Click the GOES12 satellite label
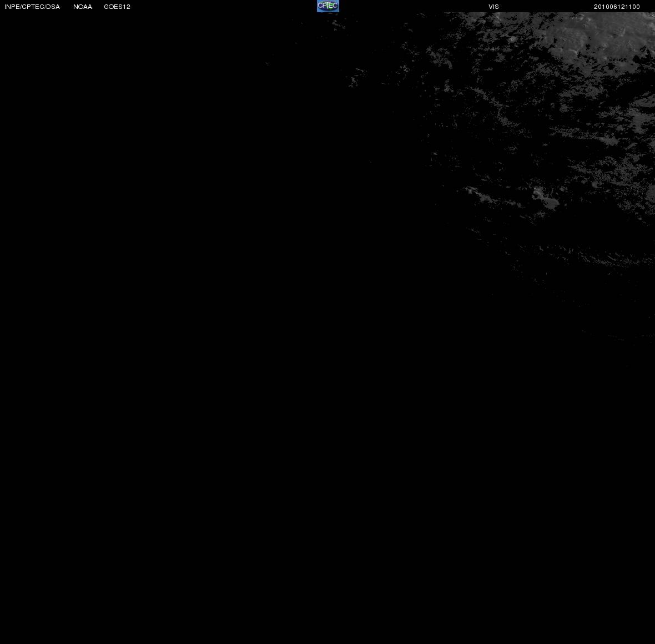 click(117, 7)
